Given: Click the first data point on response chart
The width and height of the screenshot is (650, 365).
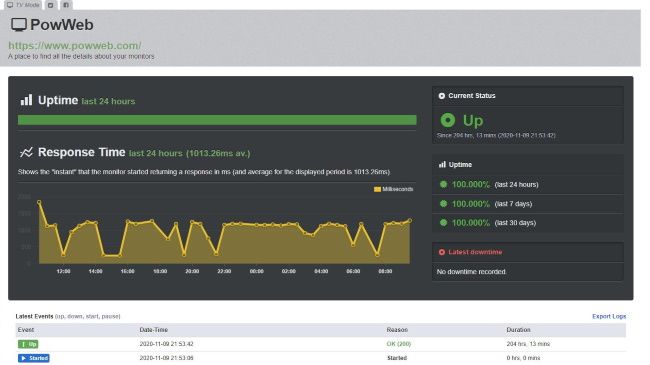Looking at the screenshot, I should click(x=39, y=202).
